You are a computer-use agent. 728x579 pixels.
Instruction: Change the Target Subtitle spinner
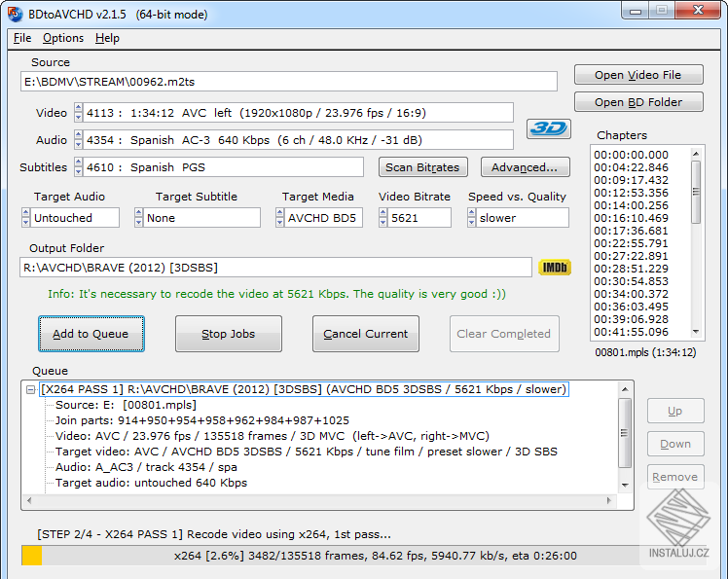138,217
